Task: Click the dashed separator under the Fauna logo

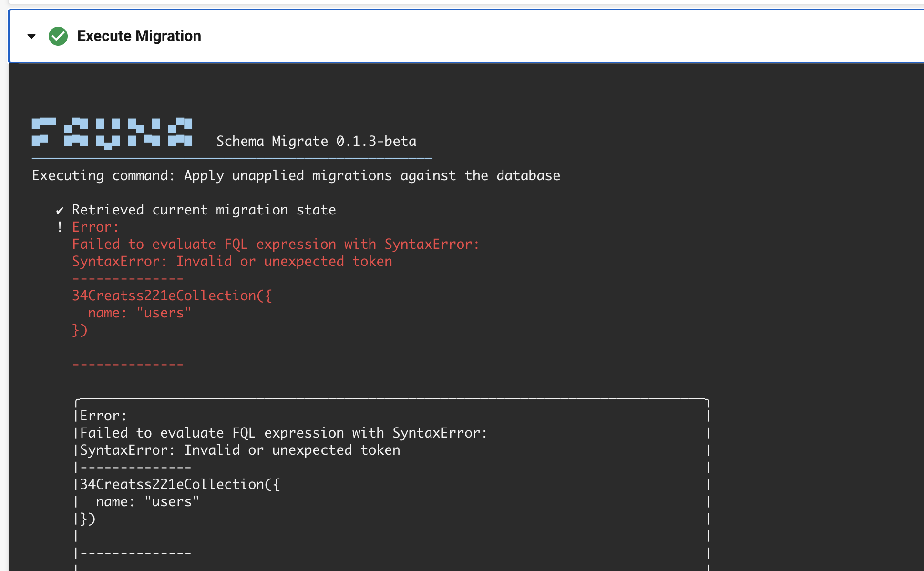Action: coord(232,157)
